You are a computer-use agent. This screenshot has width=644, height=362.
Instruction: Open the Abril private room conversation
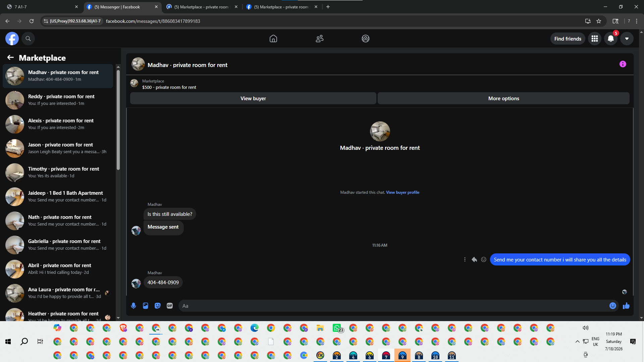(58, 269)
